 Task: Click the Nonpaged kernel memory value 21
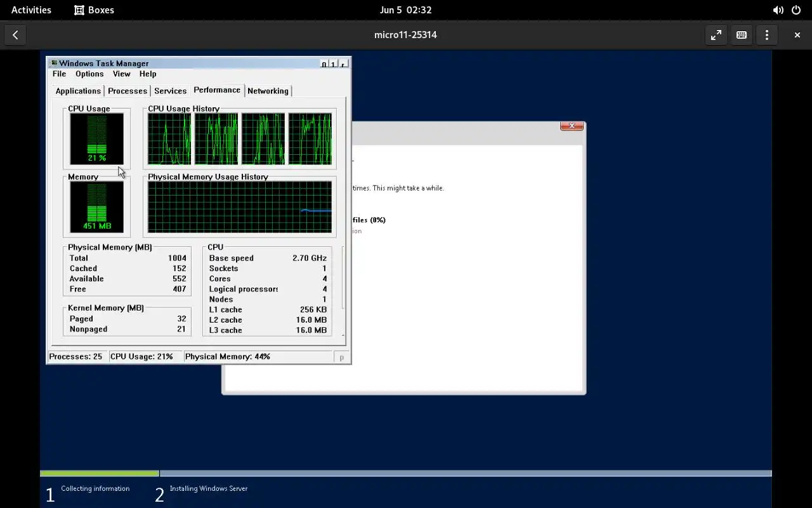tap(182, 329)
